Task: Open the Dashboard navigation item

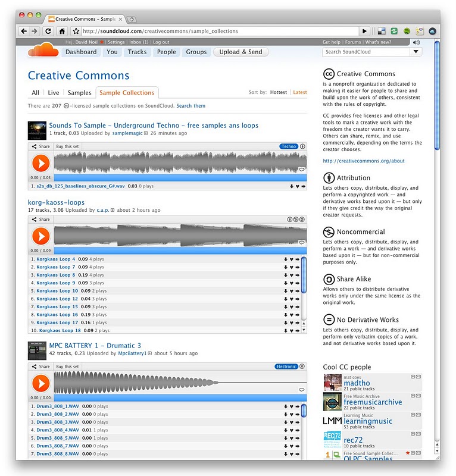Action: (x=81, y=52)
